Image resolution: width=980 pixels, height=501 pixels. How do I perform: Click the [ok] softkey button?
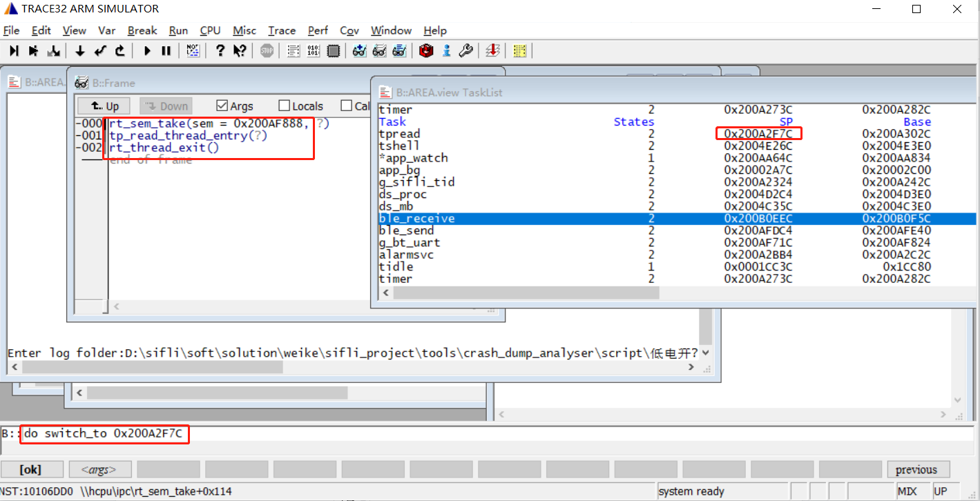[30, 470]
